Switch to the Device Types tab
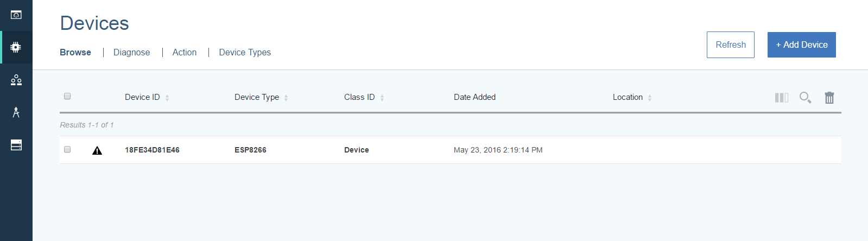The height and width of the screenshot is (241, 868). click(x=245, y=52)
